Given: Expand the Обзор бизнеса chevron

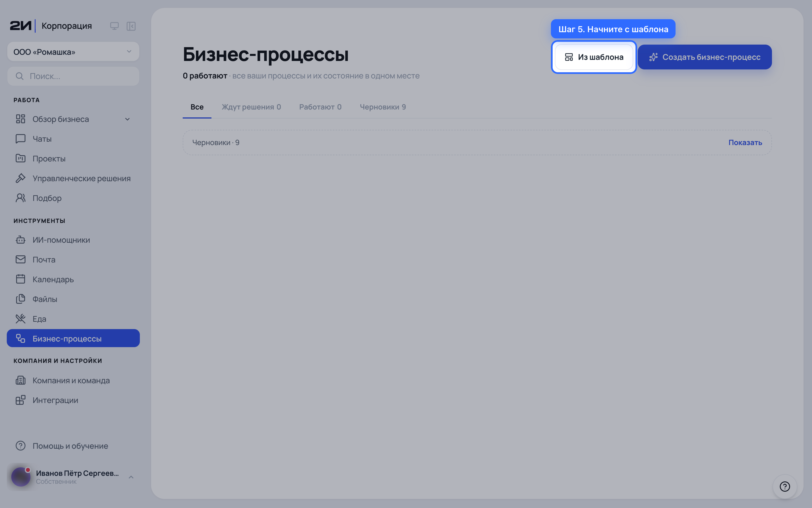Looking at the screenshot, I should click(x=127, y=119).
